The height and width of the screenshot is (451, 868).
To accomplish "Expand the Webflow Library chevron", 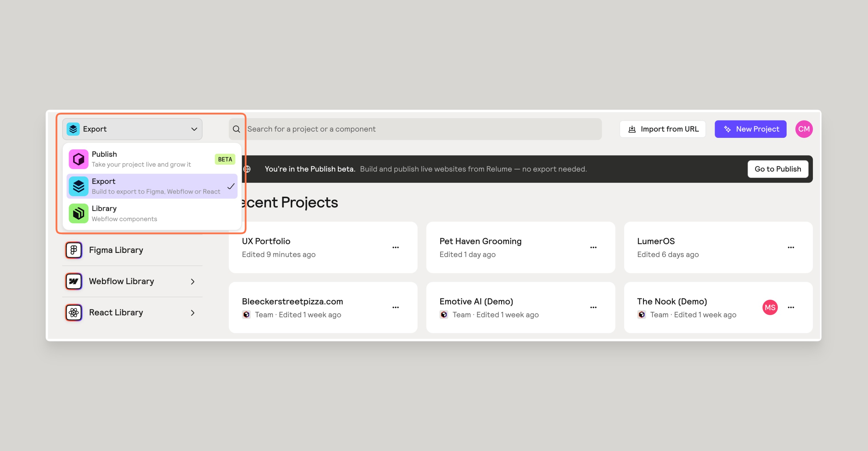I will (x=193, y=281).
